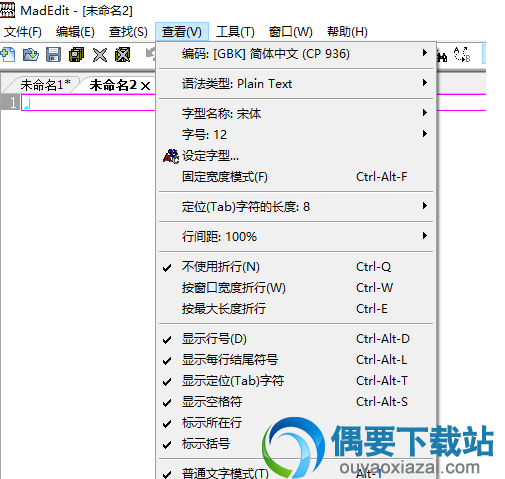This screenshot has height=479, width=505.
Task: Open the 文件(F) menu
Action: click(23, 32)
